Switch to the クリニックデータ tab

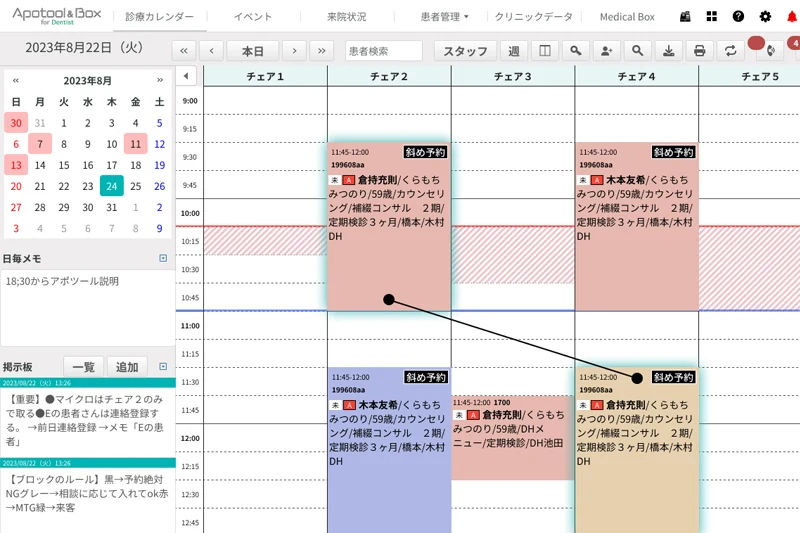533,17
